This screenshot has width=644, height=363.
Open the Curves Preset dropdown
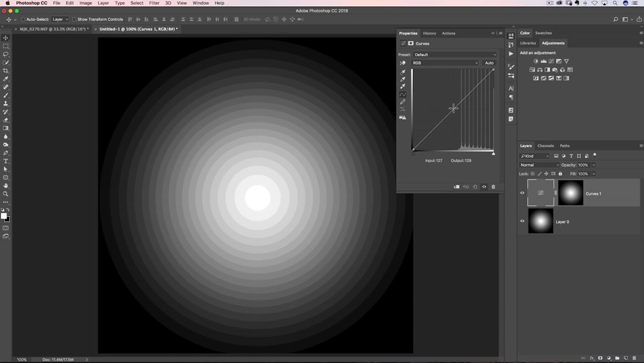[456, 55]
